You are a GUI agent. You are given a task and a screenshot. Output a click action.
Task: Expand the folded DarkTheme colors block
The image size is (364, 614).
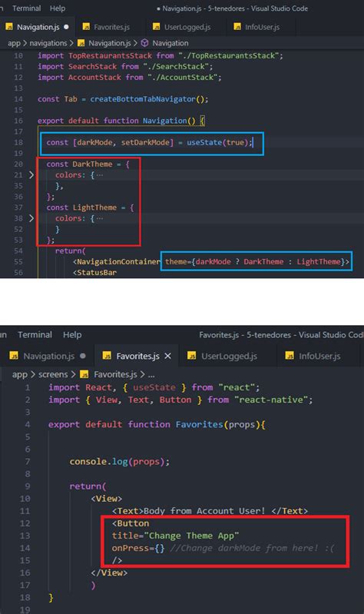(31, 175)
